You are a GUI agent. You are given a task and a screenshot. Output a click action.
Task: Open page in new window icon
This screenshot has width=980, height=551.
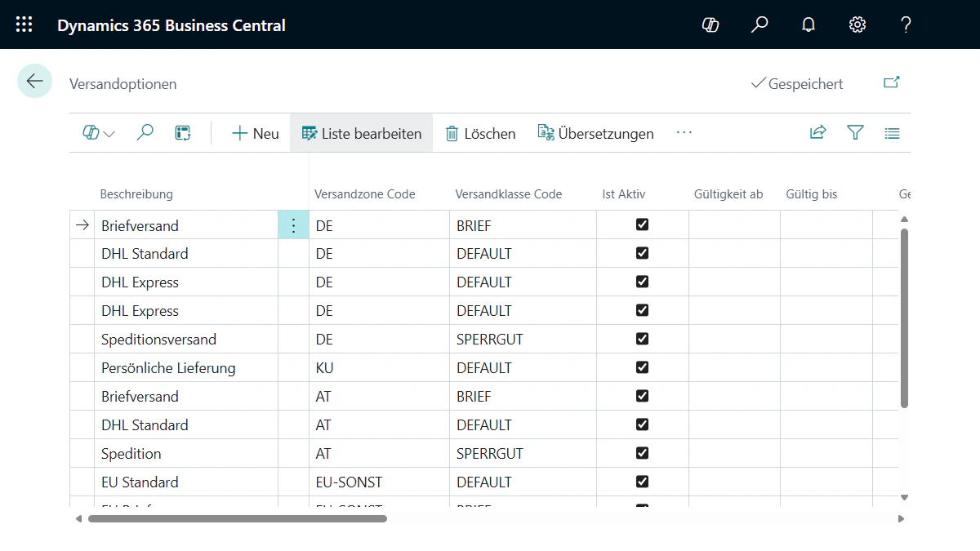(892, 82)
